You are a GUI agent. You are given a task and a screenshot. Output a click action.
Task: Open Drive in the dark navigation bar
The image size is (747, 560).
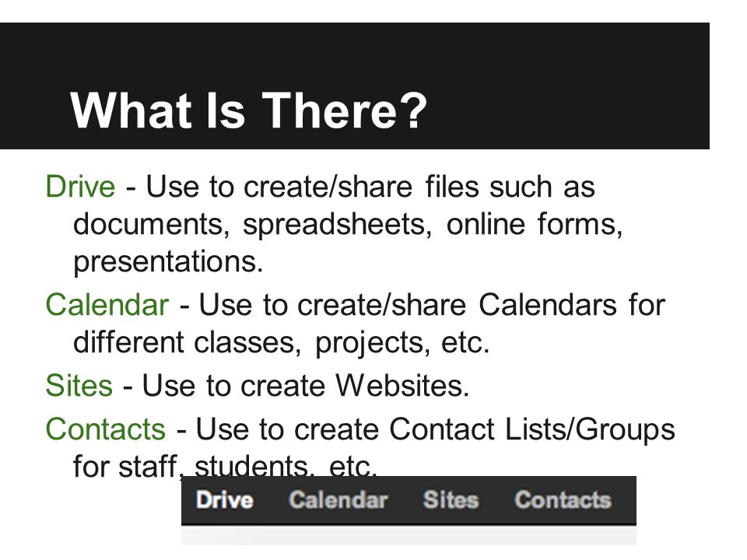224,500
